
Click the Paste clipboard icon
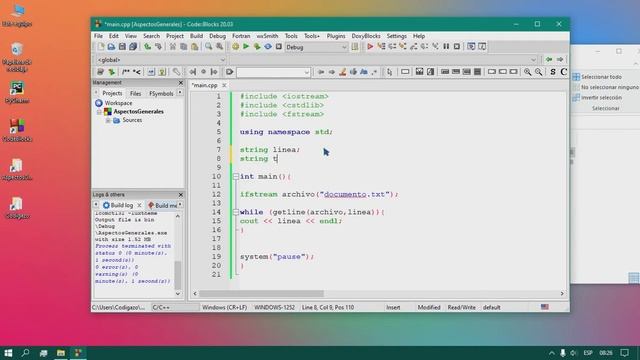pyautogui.click(x=195, y=47)
